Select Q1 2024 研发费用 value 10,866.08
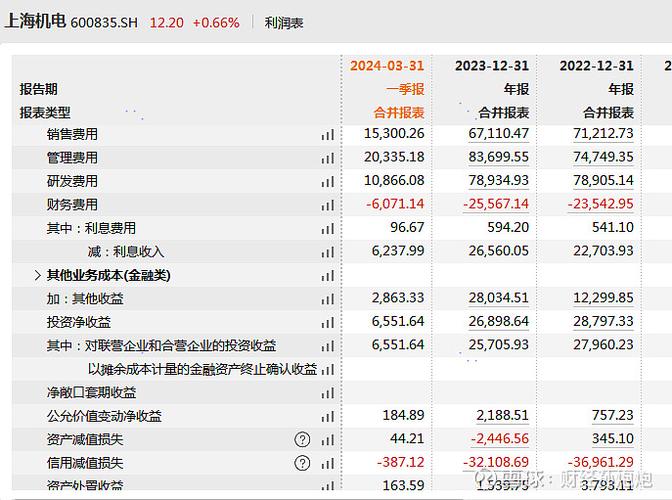 point(394,180)
